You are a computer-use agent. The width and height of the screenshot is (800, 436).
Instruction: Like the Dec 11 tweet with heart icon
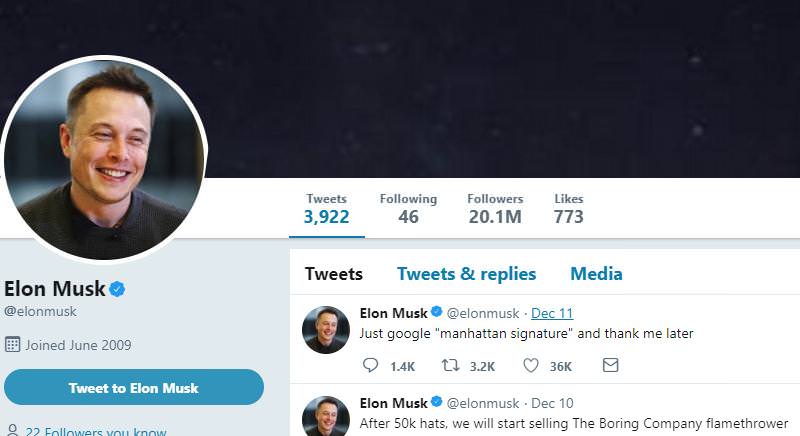pyautogui.click(x=531, y=365)
